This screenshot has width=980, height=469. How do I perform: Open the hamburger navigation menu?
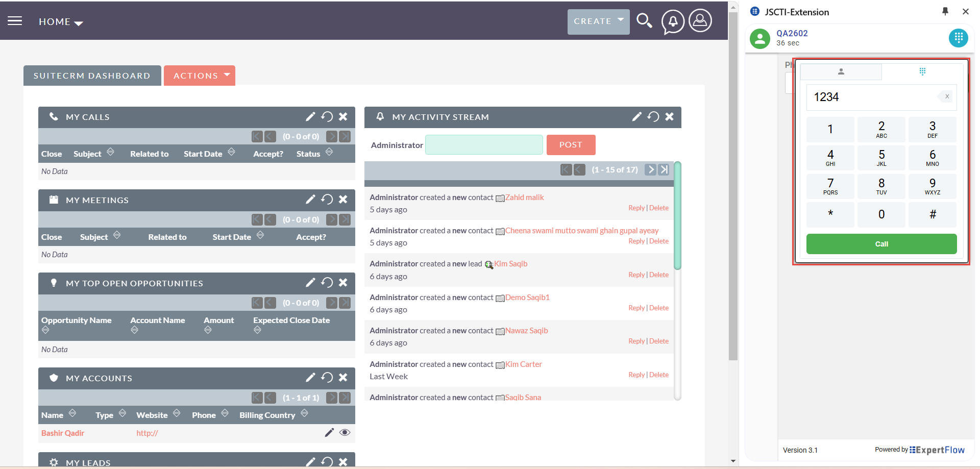[x=15, y=20]
